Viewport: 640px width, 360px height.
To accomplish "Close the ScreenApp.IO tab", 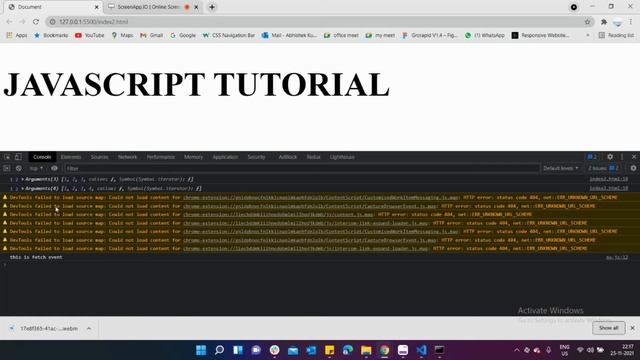I will 196,7.
